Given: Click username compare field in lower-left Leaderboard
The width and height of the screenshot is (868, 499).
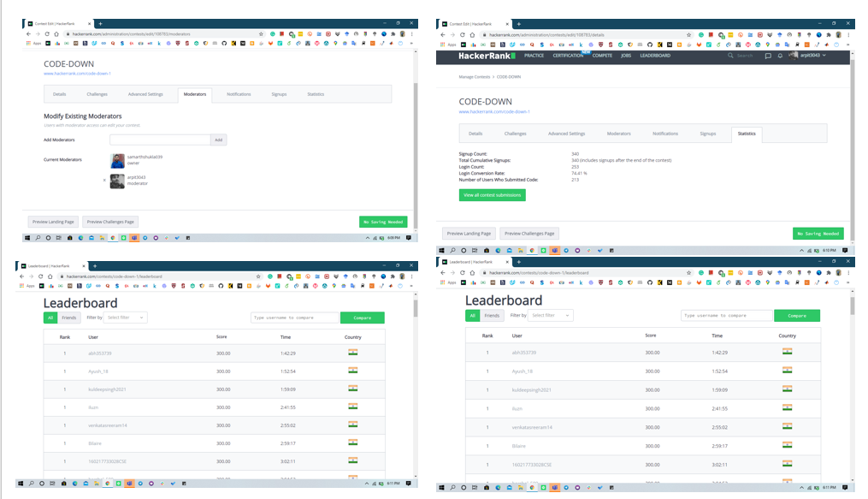Looking at the screenshot, I should coord(295,318).
